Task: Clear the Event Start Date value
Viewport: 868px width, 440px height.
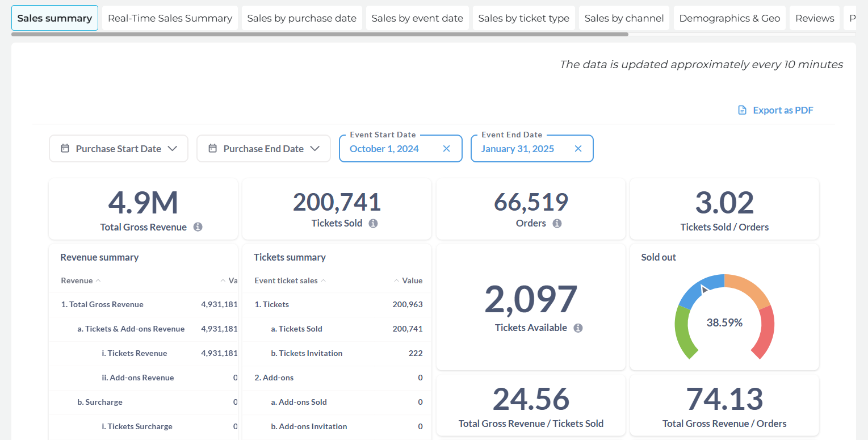Action: pyautogui.click(x=446, y=149)
